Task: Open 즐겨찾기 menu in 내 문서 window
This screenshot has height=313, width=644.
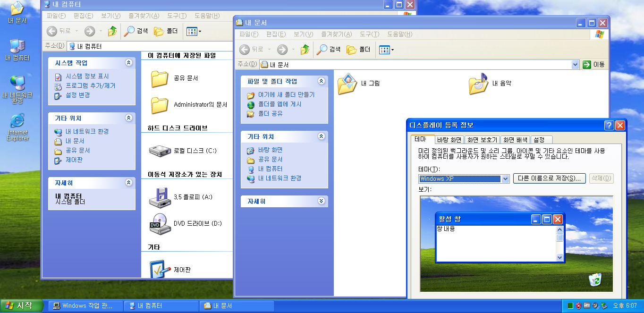Action: (336, 34)
